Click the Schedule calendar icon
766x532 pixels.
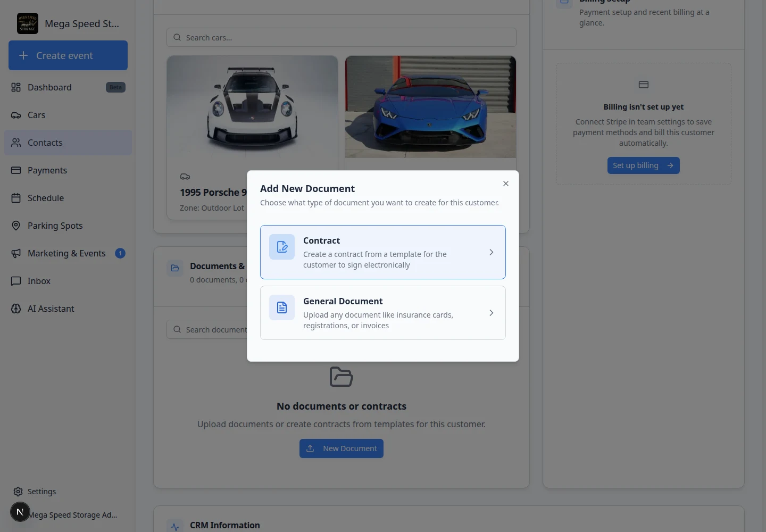[16, 198]
